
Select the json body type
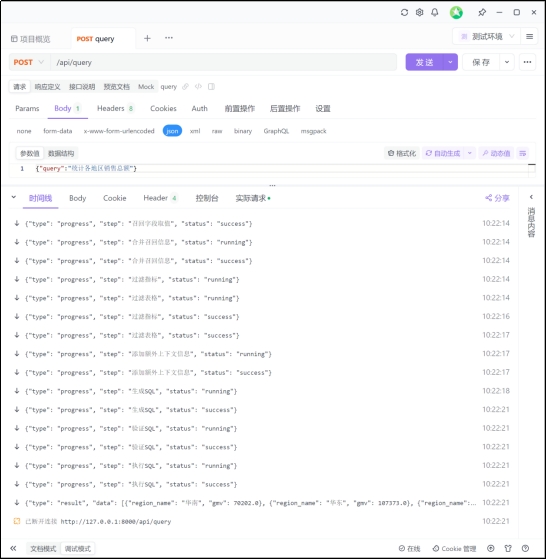[172, 131]
